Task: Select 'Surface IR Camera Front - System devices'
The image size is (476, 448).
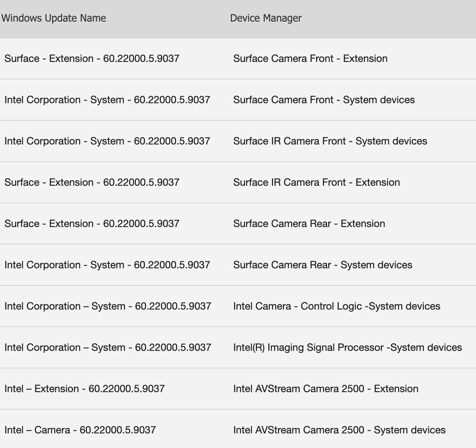Action: [330, 141]
